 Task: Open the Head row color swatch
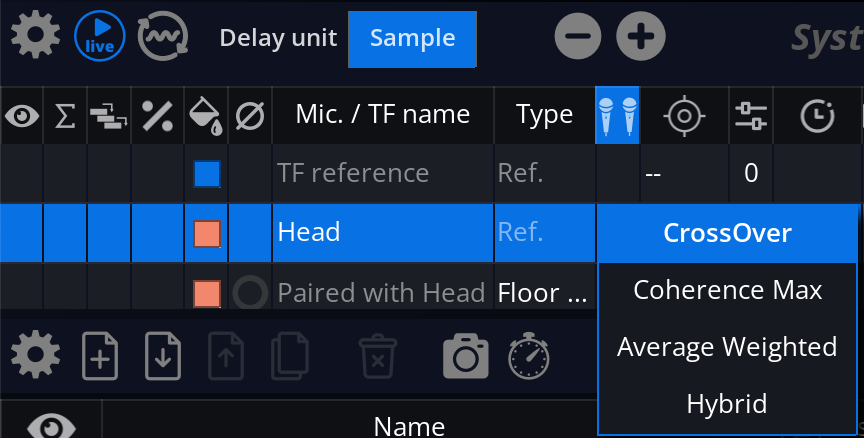click(207, 234)
